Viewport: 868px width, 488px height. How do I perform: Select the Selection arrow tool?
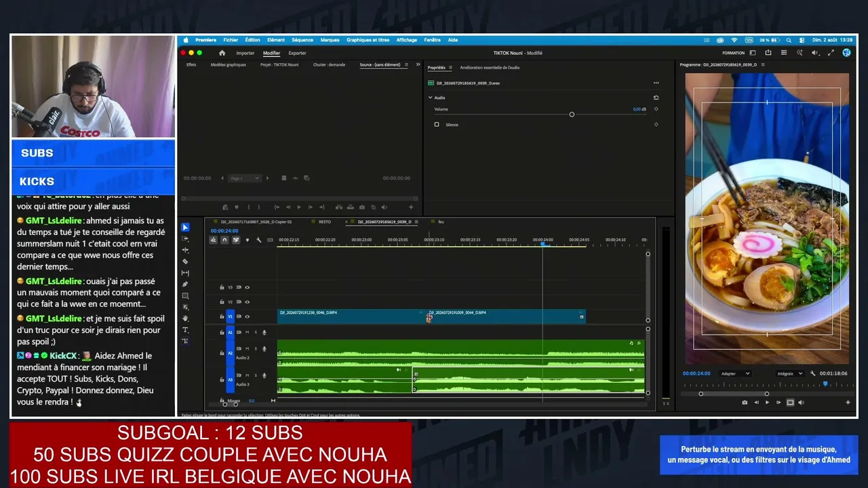pos(185,228)
